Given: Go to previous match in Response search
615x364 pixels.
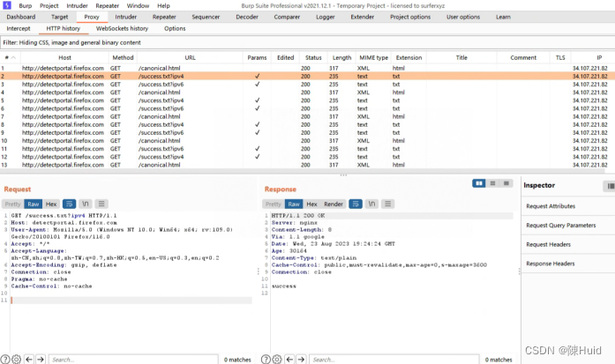Looking at the screenshot, I should tap(289, 359).
